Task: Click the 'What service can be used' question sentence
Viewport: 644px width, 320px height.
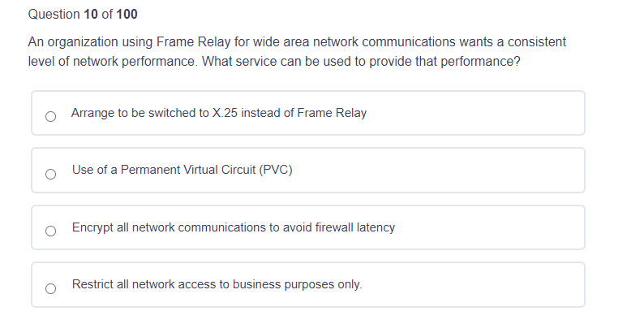Action: (x=361, y=61)
